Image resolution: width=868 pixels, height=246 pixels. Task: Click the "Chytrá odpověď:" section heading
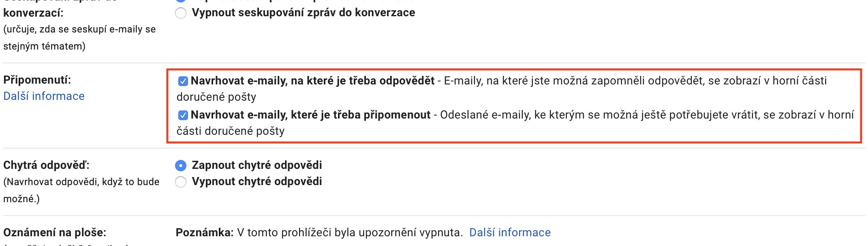(46, 165)
